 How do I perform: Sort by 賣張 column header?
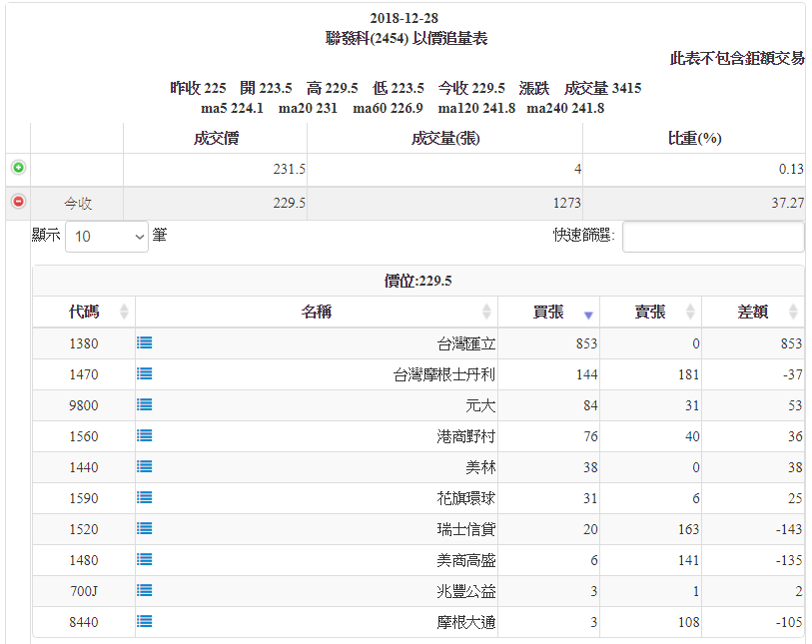(x=650, y=312)
